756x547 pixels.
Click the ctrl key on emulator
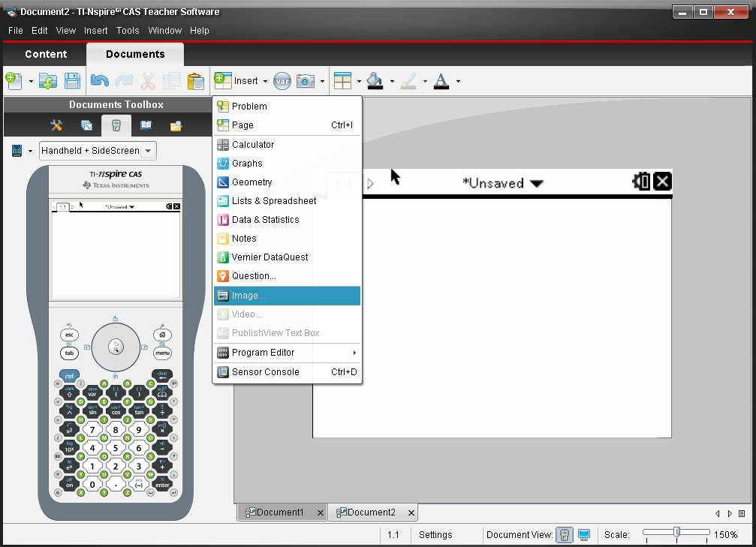pos(69,376)
